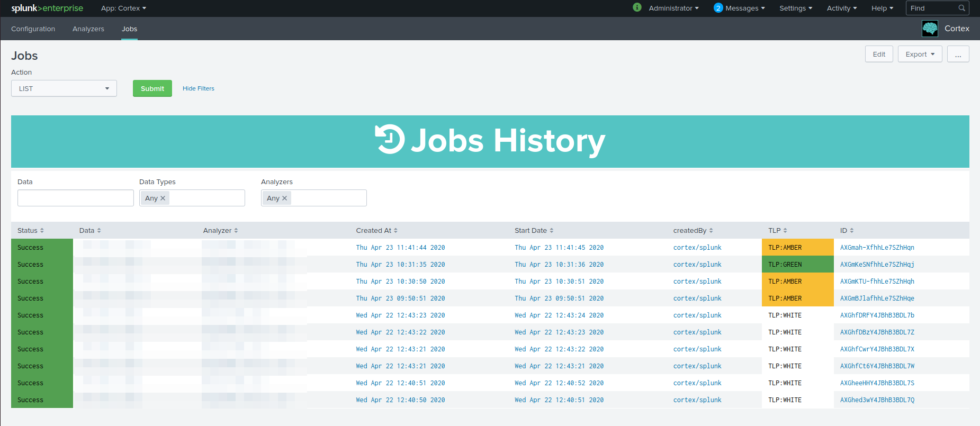The image size is (980, 426).
Task: Click TLP:AMBER cell of the 11:41:44 job
Action: pyautogui.click(x=798, y=247)
